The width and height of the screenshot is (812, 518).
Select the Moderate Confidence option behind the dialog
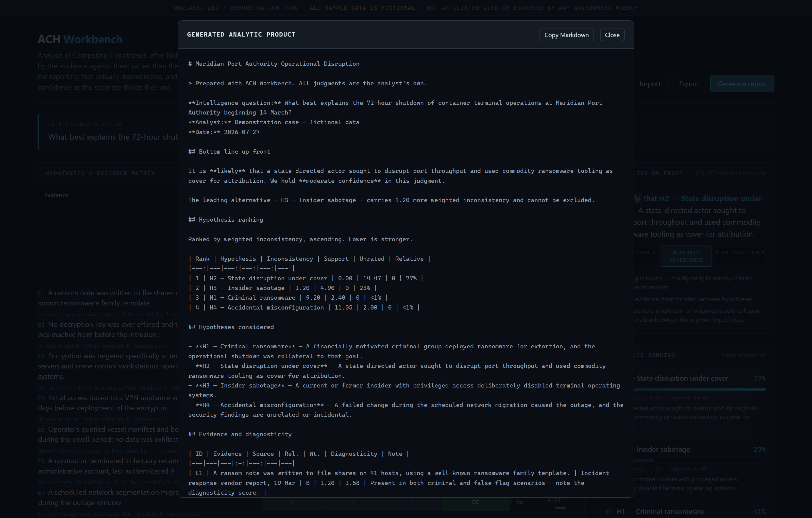686,256
